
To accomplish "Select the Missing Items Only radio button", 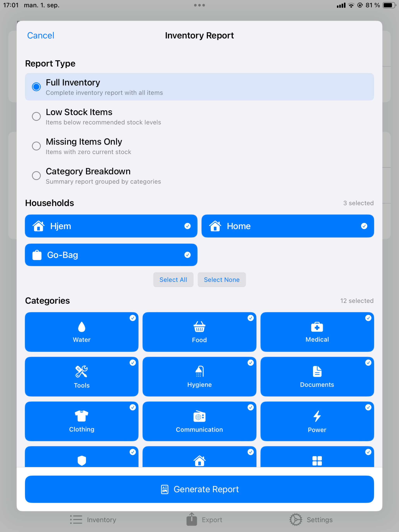I will pos(36,146).
